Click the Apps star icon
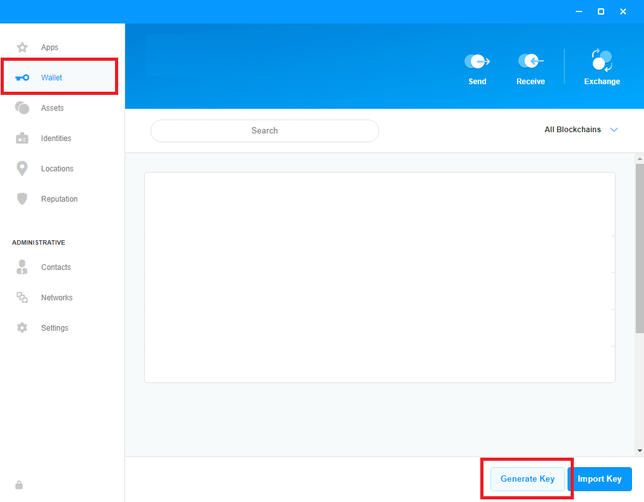The height and width of the screenshot is (502, 644). (22, 47)
